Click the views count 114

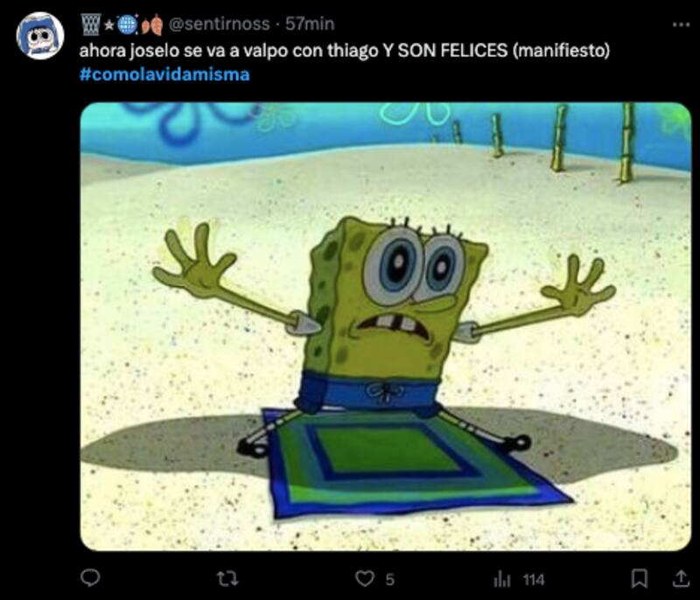[534, 580]
